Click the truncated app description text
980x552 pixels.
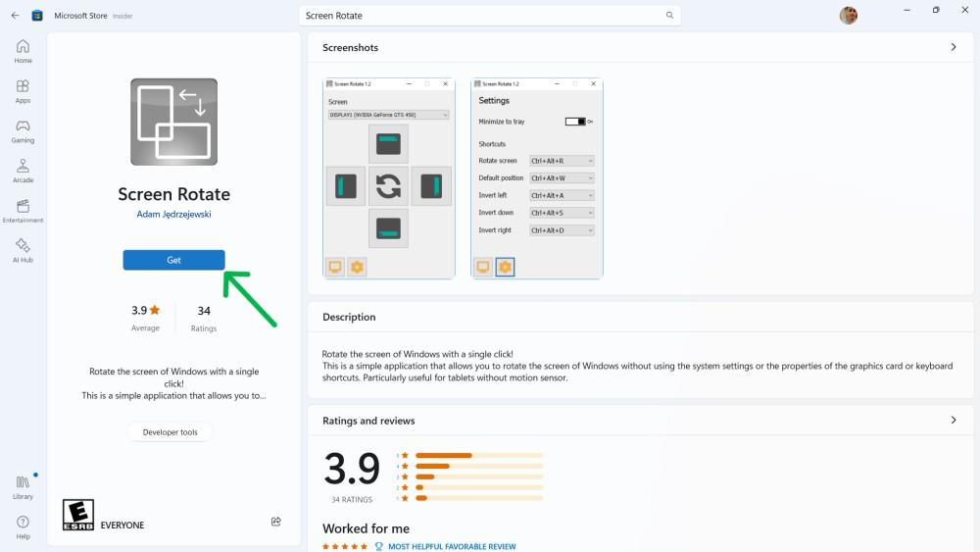[173, 383]
